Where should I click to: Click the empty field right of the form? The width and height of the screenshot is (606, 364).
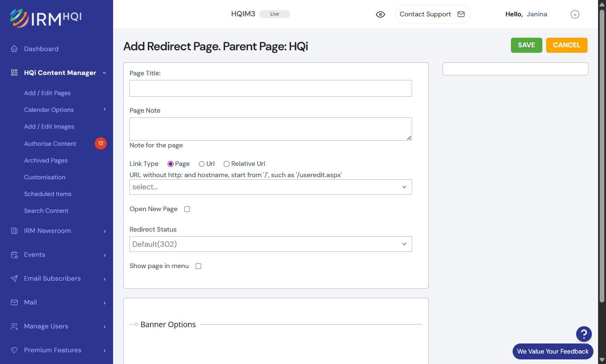[516, 69]
